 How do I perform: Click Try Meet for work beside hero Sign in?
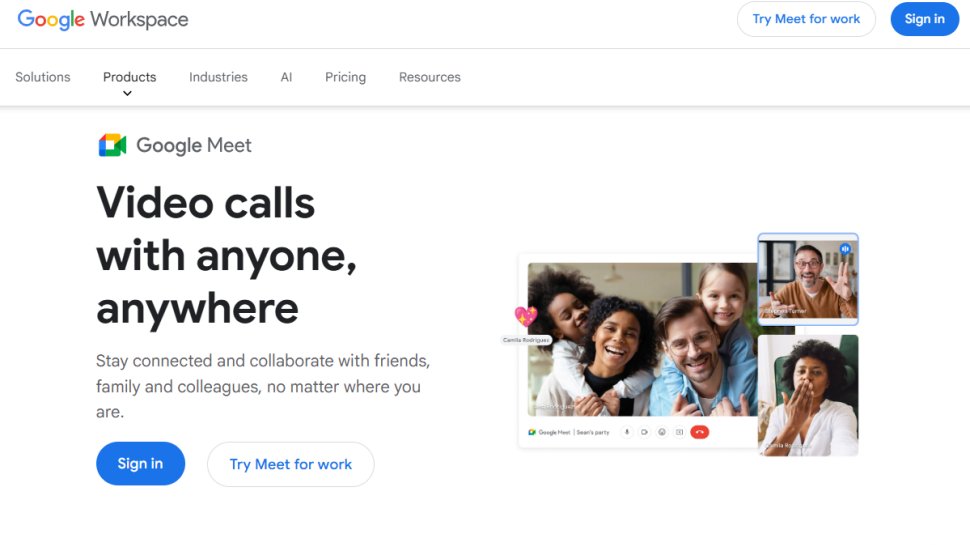coord(291,464)
